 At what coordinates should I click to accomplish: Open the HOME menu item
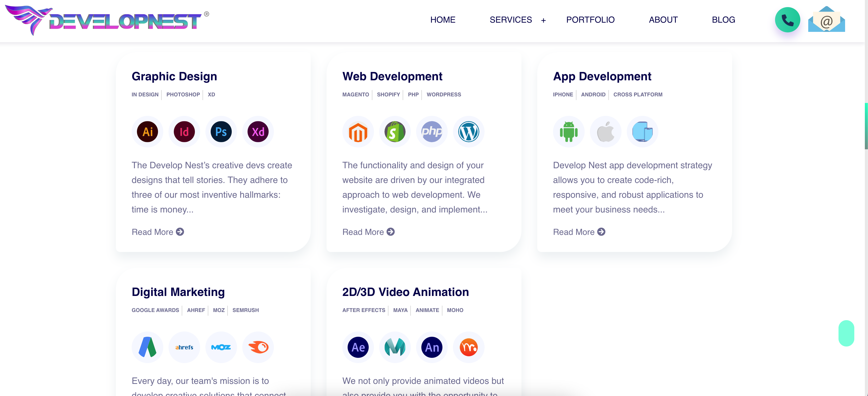pos(443,20)
